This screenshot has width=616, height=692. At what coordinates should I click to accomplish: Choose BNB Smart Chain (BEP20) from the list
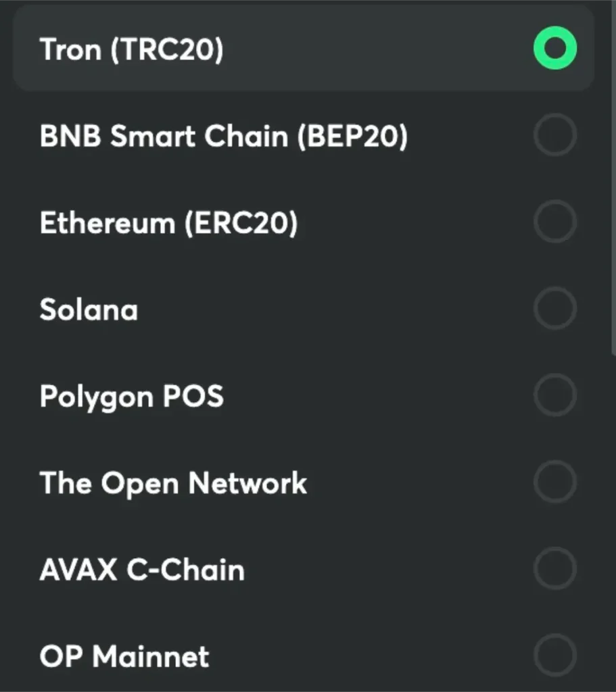(304, 136)
